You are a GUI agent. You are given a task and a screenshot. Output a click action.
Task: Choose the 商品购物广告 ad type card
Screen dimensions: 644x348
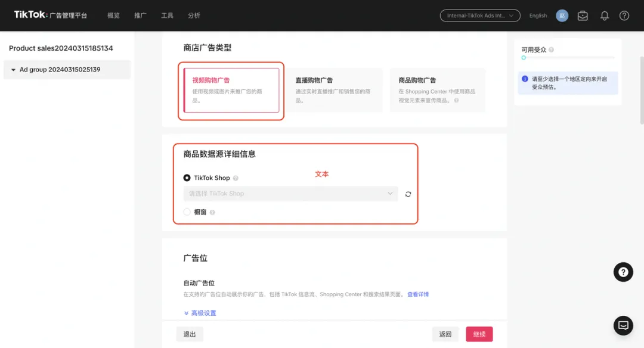[438, 91]
